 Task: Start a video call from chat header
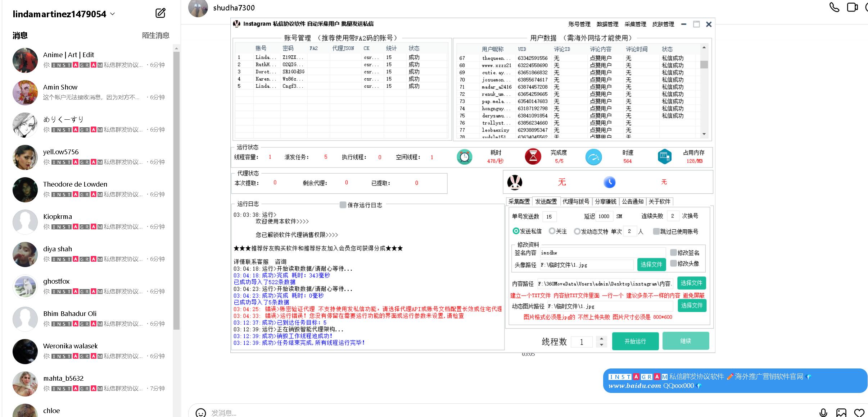852,7
